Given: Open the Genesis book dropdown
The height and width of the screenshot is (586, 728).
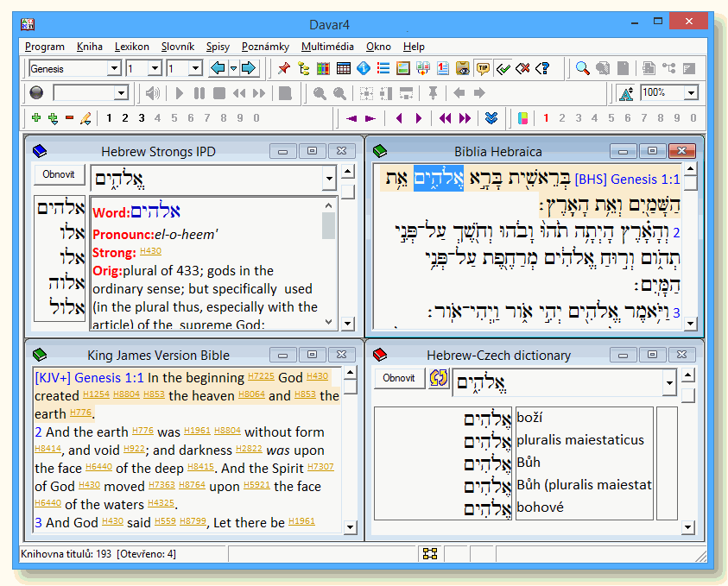Looking at the screenshot, I should pos(114,68).
